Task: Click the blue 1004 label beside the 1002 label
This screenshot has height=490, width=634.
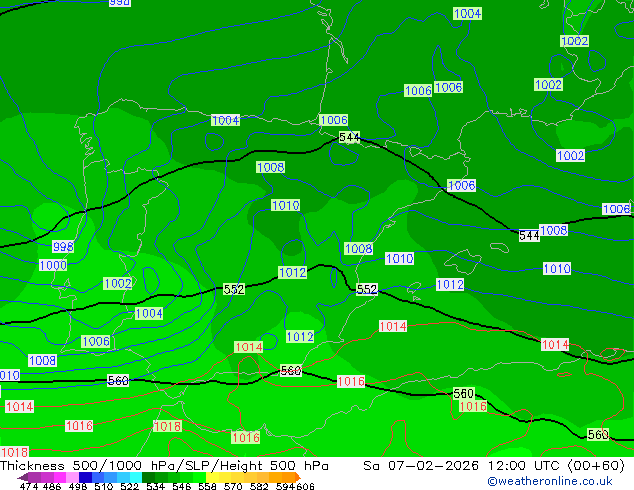Action: coord(149,313)
